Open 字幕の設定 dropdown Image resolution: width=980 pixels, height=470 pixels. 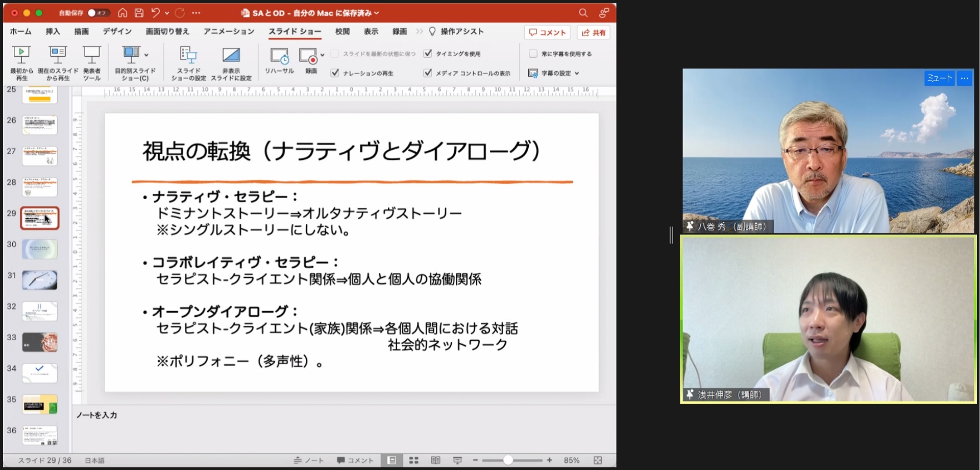[x=555, y=73]
